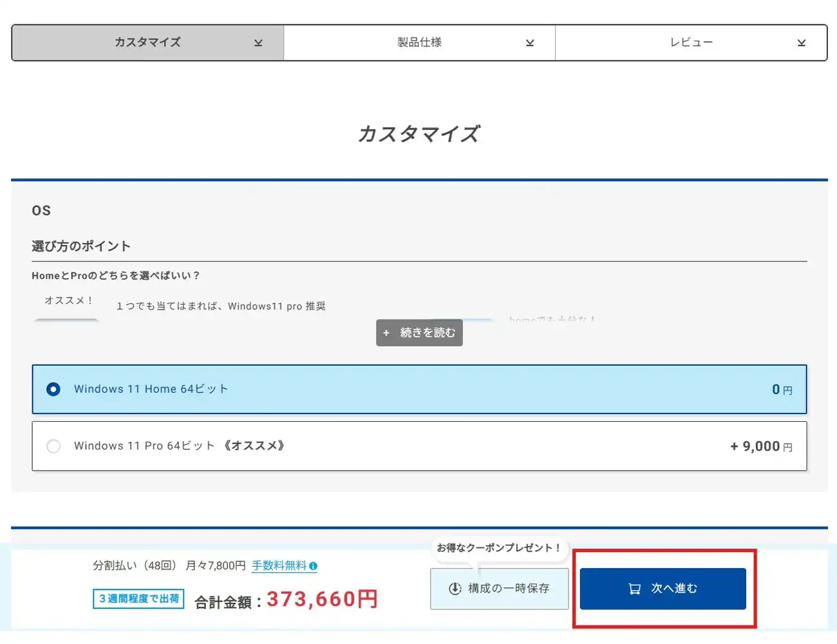Switch to the 製品仕様 tab label

coord(419,43)
